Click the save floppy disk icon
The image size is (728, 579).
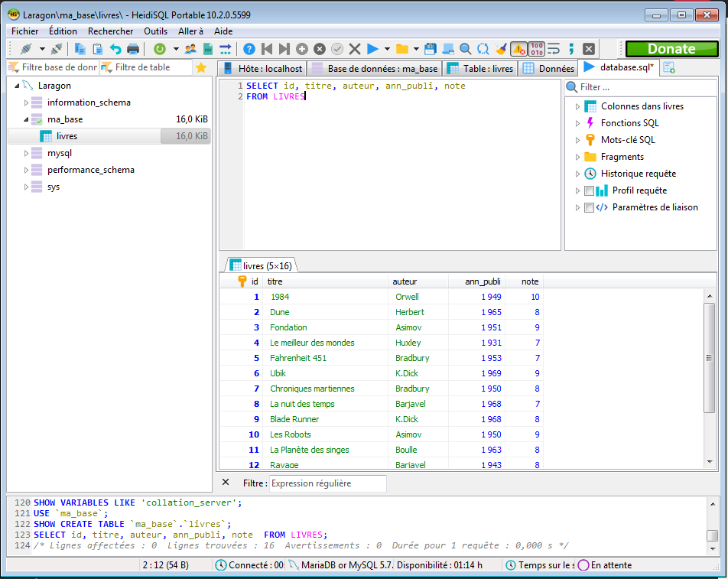(431, 49)
